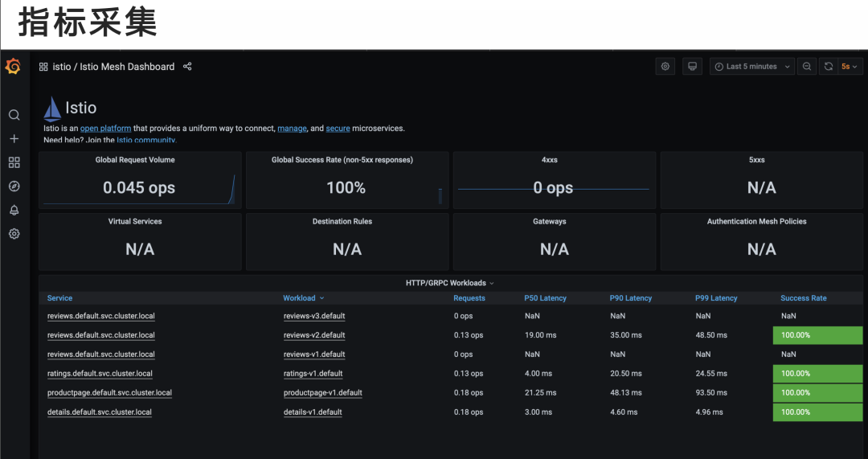
Task: Share the dashboard via share icon
Action: coord(187,67)
